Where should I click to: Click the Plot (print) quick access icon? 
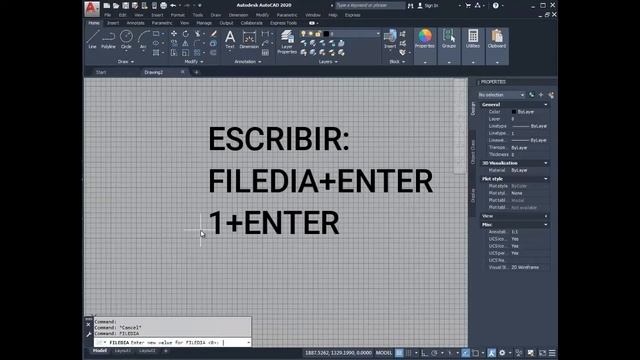pos(163,6)
